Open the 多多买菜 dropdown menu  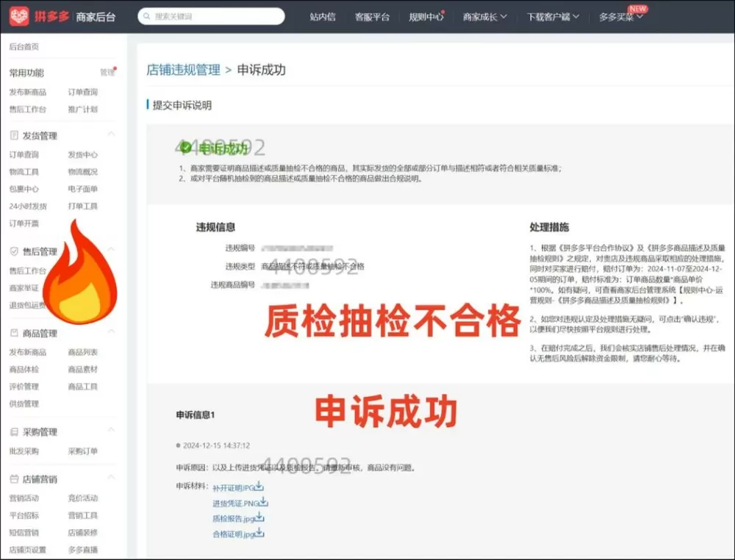point(620,17)
